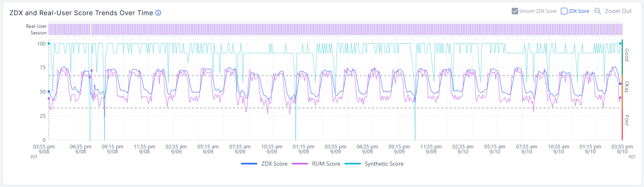Click the '01:15 pm 9/10' axis label

click(x=590, y=149)
